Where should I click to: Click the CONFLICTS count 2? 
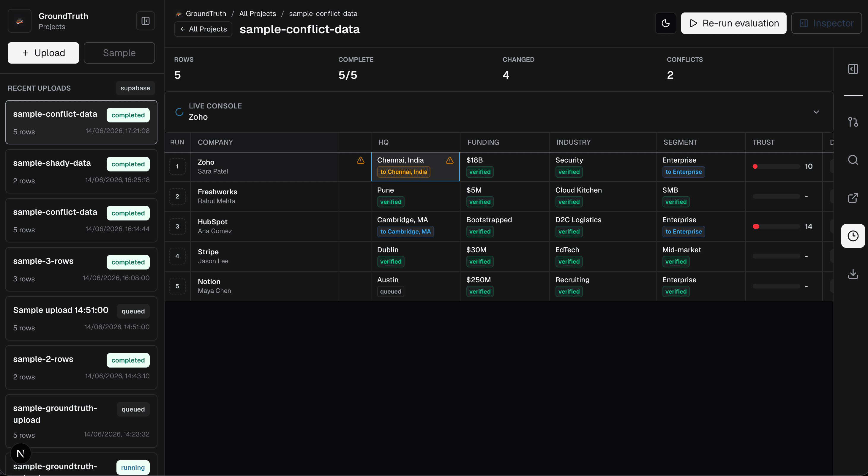[x=670, y=75]
